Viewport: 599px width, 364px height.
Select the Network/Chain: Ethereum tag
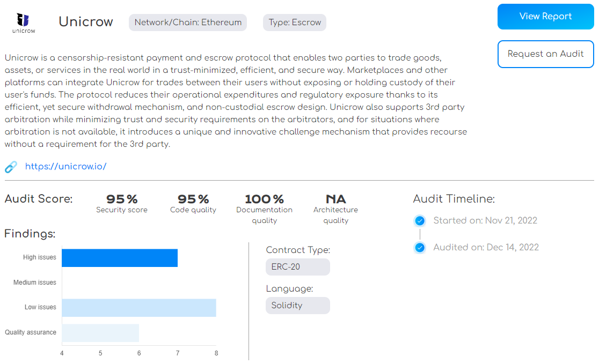click(x=187, y=22)
